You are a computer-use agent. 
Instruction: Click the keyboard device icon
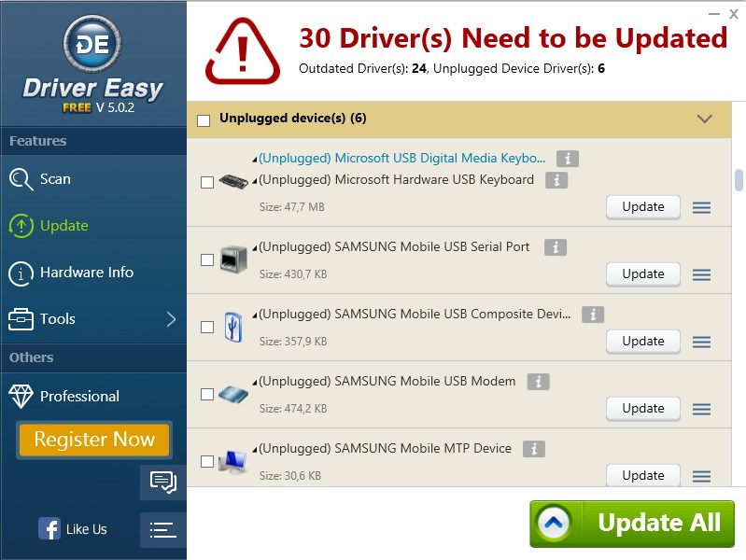tap(233, 182)
